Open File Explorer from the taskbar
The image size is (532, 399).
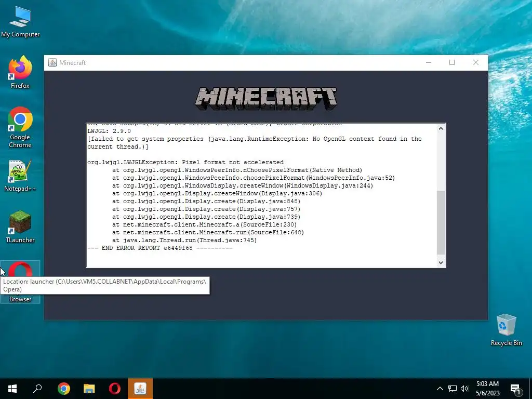click(89, 389)
